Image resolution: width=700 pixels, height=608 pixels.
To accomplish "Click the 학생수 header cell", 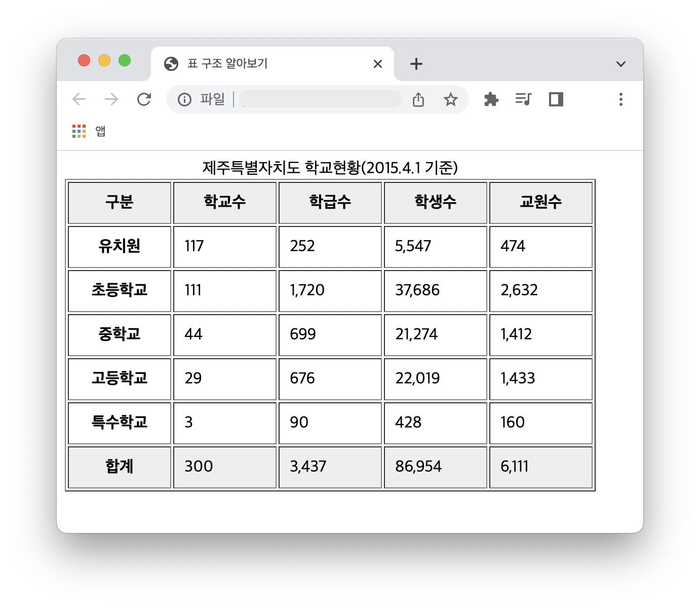I will coord(436,203).
